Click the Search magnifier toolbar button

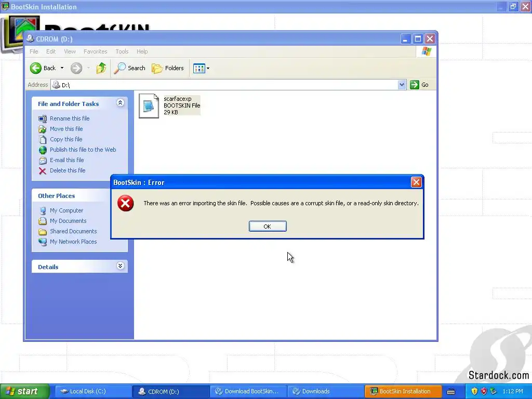click(129, 68)
